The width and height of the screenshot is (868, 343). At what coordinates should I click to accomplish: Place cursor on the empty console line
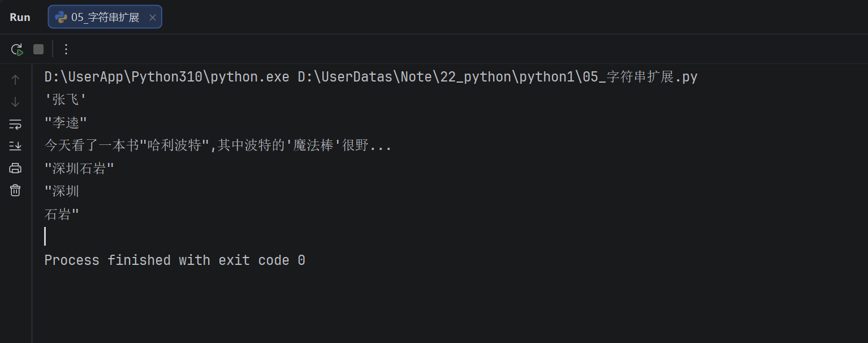click(170, 237)
